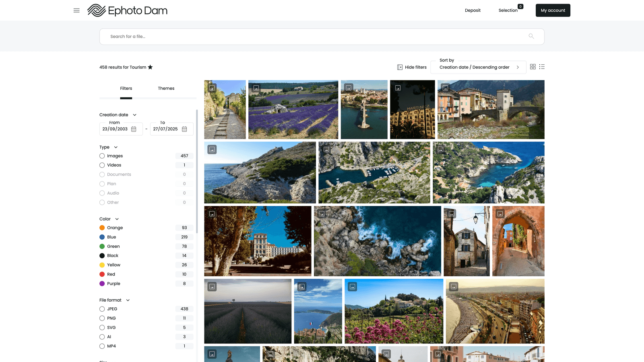Select the colorful village bridge photo icon

[x=445, y=88]
